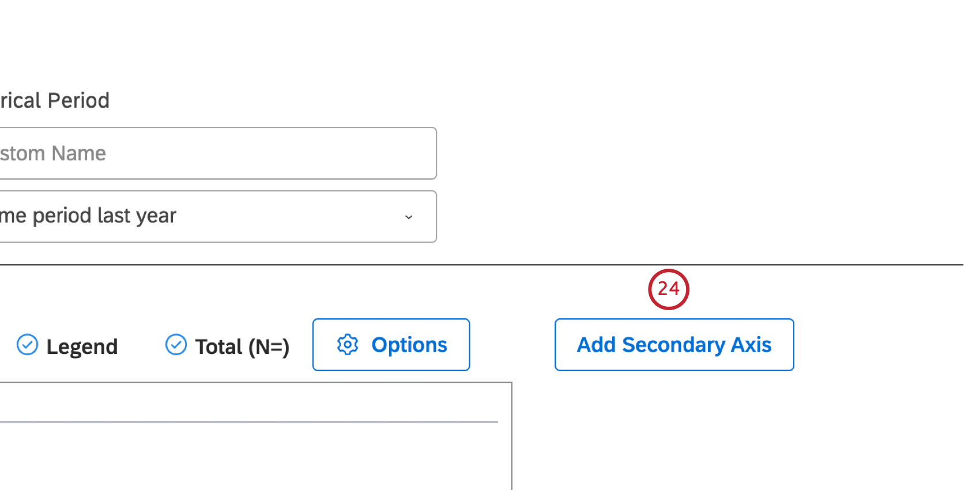Click the Legend checkmark circle icon

point(27,345)
